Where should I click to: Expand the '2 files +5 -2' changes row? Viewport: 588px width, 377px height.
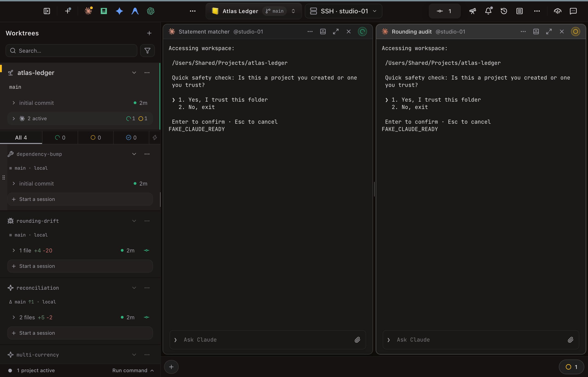[x=80, y=317]
